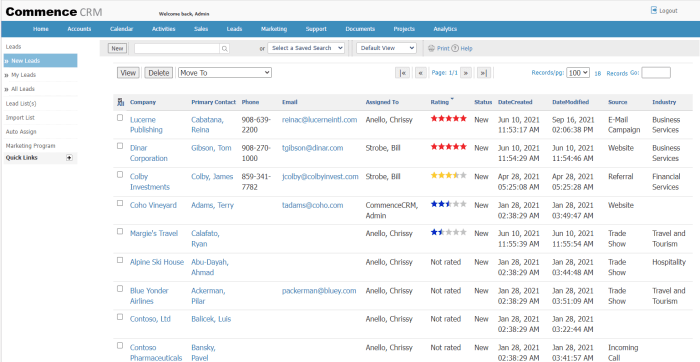
Task: Check the Alpine Ski House row checkbox
Action: coord(120,260)
